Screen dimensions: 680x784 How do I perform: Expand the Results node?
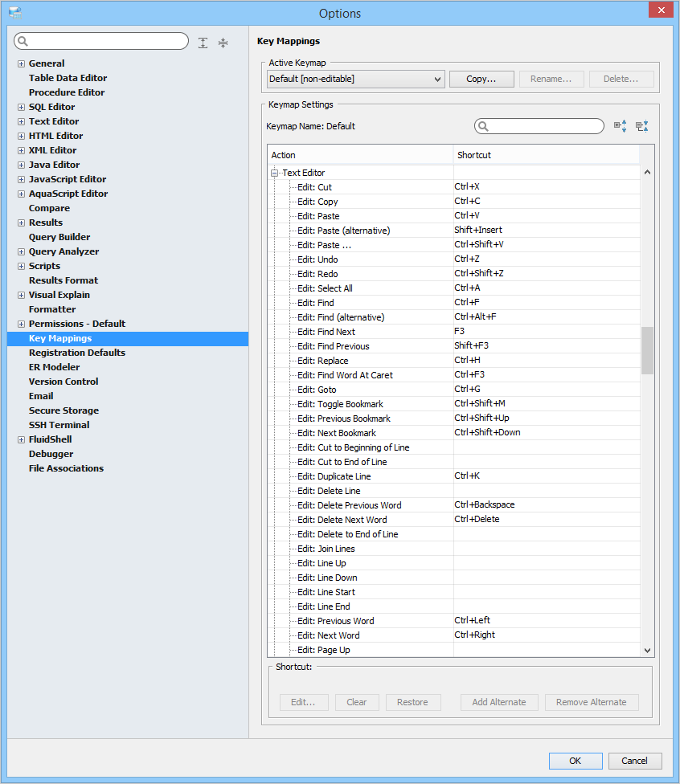pyautogui.click(x=21, y=223)
